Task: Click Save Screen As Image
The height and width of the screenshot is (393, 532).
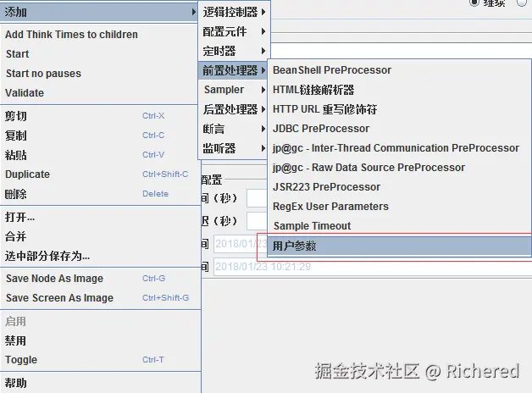Action: pyautogui.click(x=100, y=298)
